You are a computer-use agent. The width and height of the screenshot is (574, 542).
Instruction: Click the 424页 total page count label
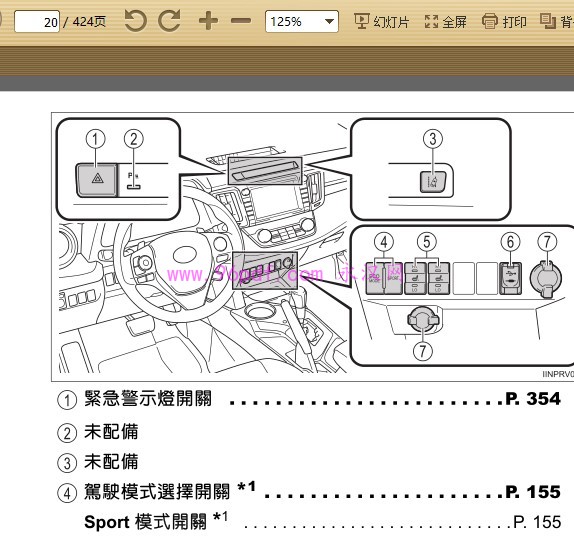[x=89, y=22]
